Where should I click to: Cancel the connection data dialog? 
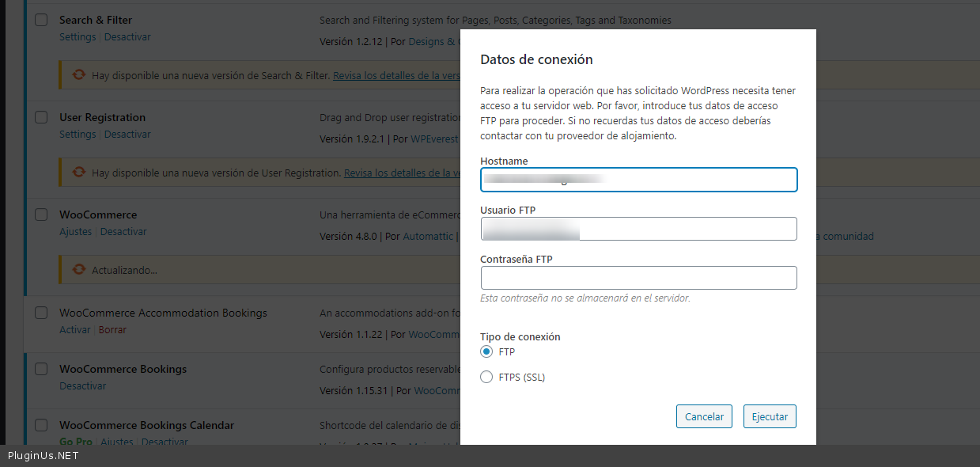pyautogui.click(x=704, y=416)
